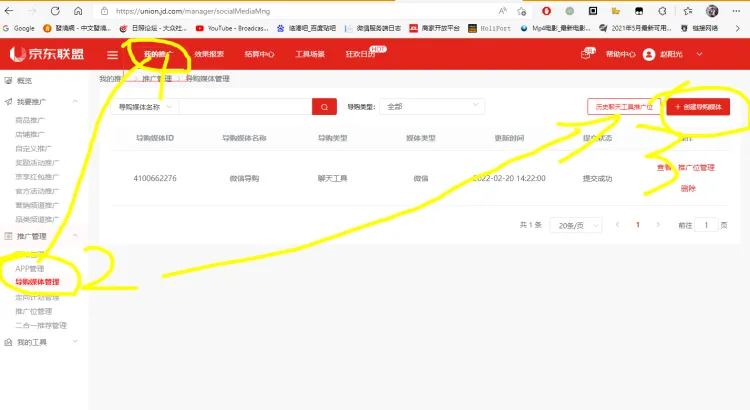Go to next page with right arrow
The width and height of the screenshot is (750, 410).
click(x=657, y=225)
